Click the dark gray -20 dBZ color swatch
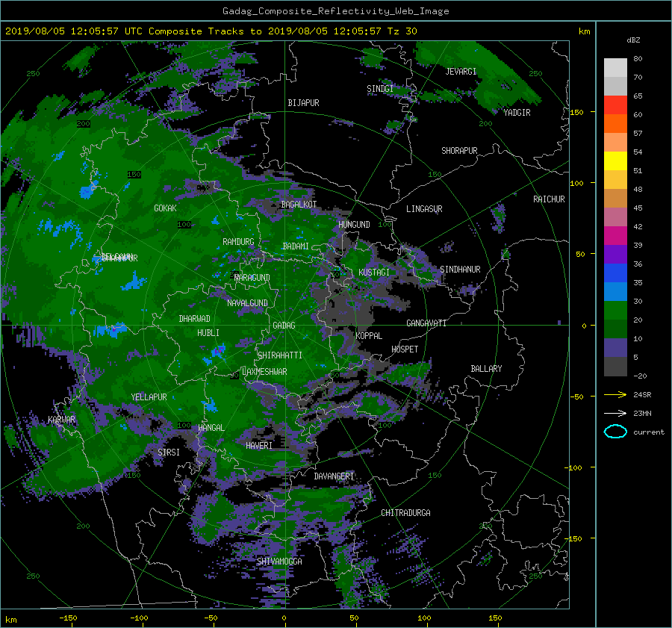Screen dimensions: 672x628 pos(615,367)
